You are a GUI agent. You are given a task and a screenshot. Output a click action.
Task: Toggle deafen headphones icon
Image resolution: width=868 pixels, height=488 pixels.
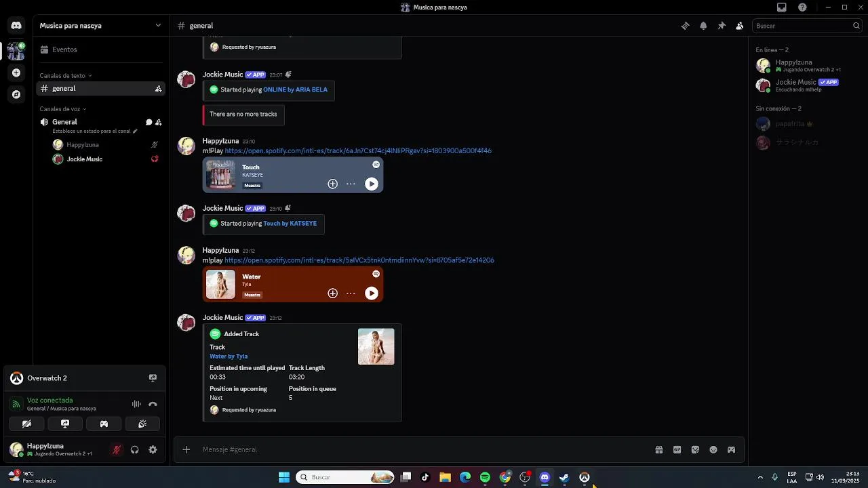134,449
